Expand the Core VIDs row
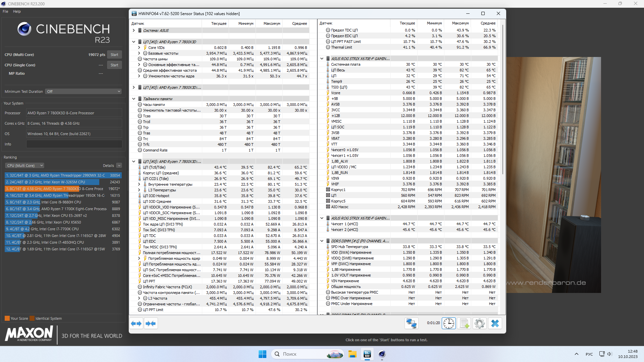This screenshot has height=362, width=644. click(x=139, y=48)
